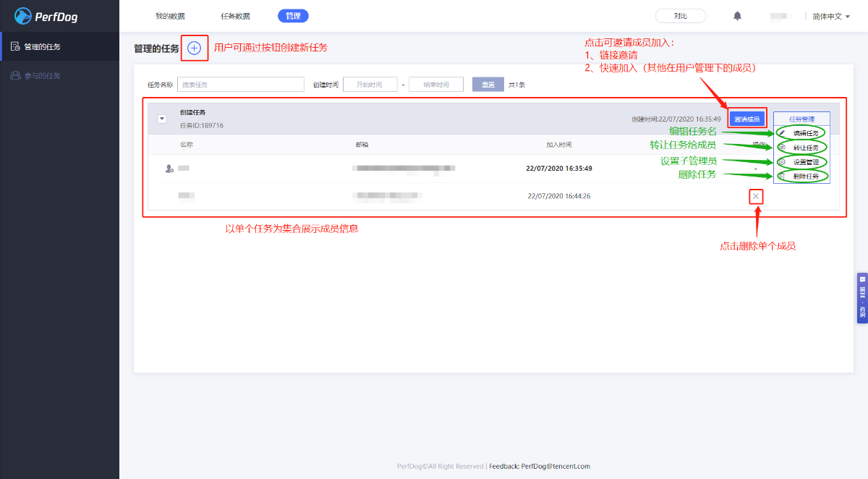Click the 重置 reset button
Image resolution: width=868 pixels, height=479 pixels.
click(488, 85)
